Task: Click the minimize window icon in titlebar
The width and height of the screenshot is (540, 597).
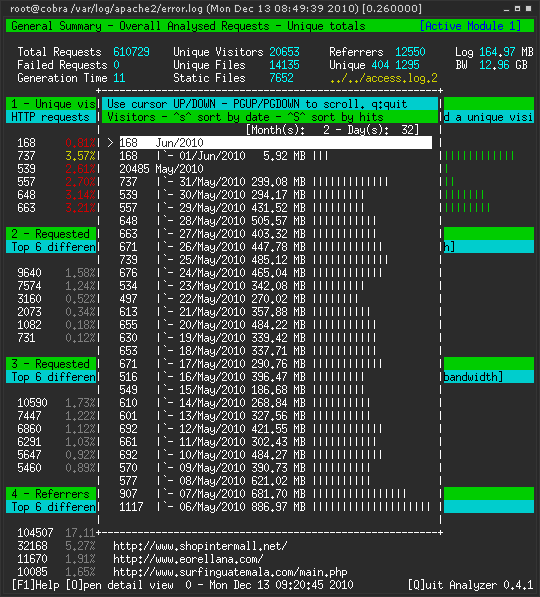Action: coord(506,8)
